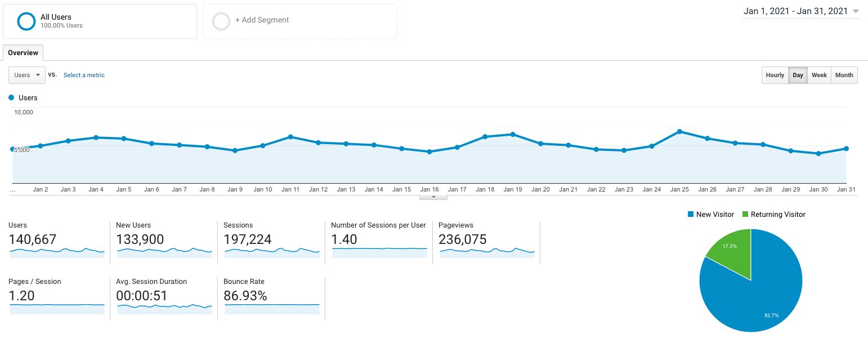
Task: Switch chart granularity to Month
Action: pos(844,75)
